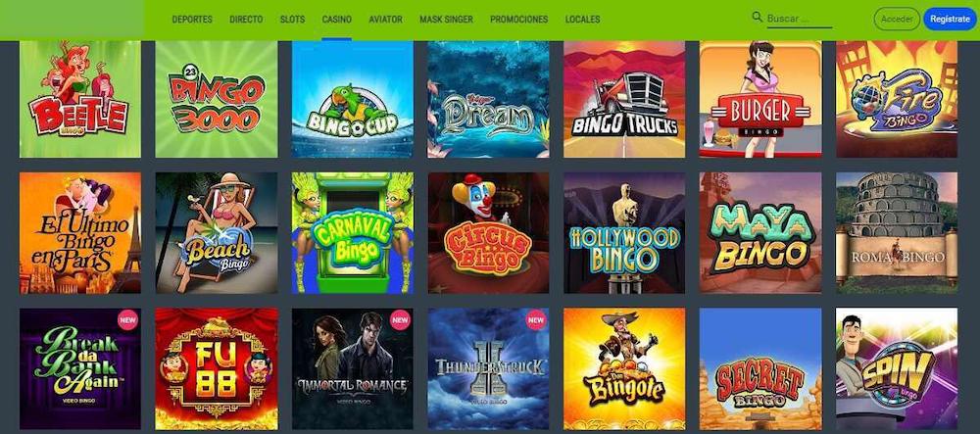Go to the Aviator section
Viewport: 980px width, 434px height.
(x=385, y=20)
